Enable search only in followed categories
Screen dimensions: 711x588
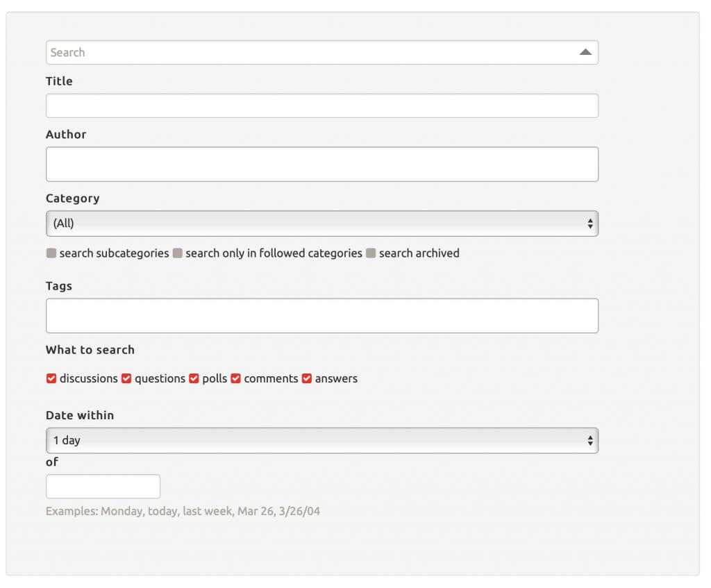point(177,253)
